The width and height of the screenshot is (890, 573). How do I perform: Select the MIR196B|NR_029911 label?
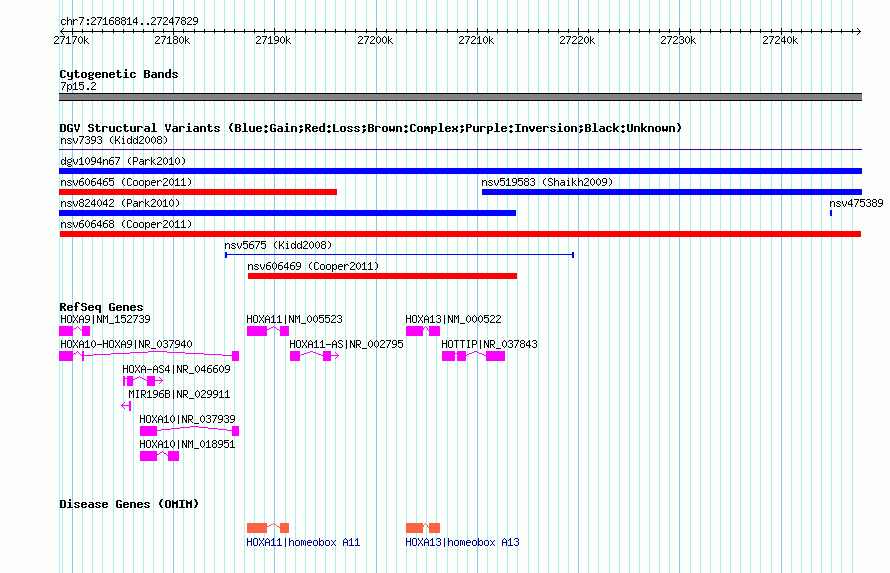(x=179, y=394)
